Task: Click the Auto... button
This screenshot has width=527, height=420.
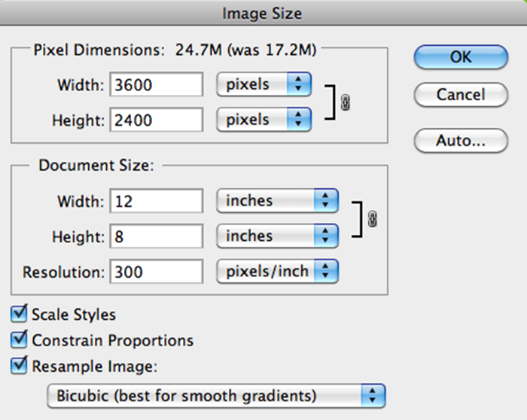Action: pyautogui.click(x=461, y=141)
